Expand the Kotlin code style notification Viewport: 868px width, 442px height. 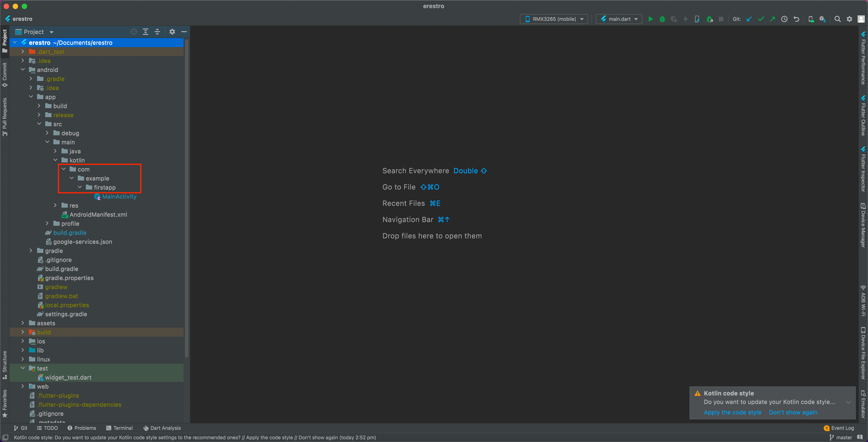point(849,402)
